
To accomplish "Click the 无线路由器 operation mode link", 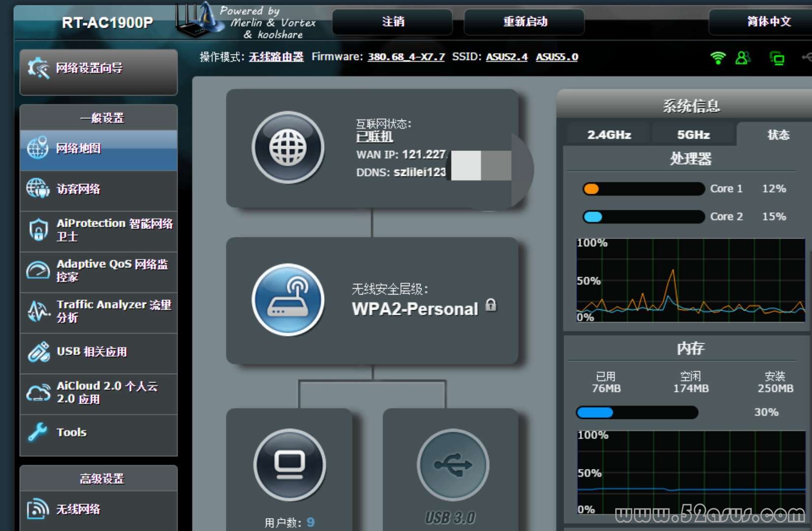I will coord(276,57).
